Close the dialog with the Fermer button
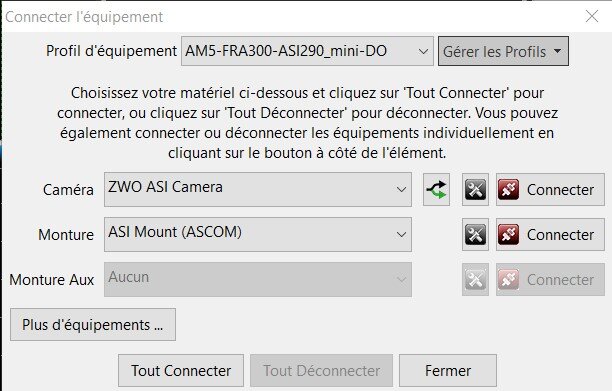Screen dimensions: 612x391 pos(448,371)
